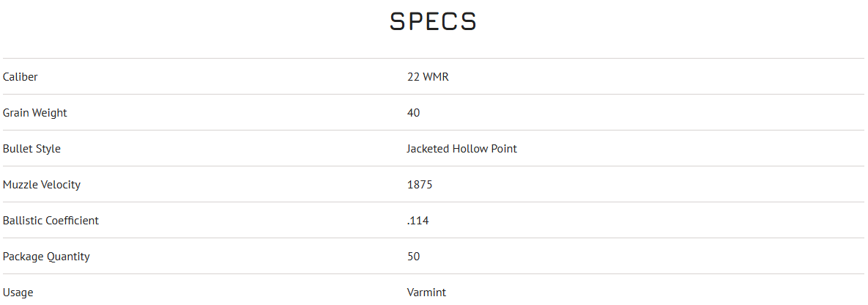The width and height of the screenshot is (868, 305).
Task: Click the Package Quantity label
Action: coord(46,257)
